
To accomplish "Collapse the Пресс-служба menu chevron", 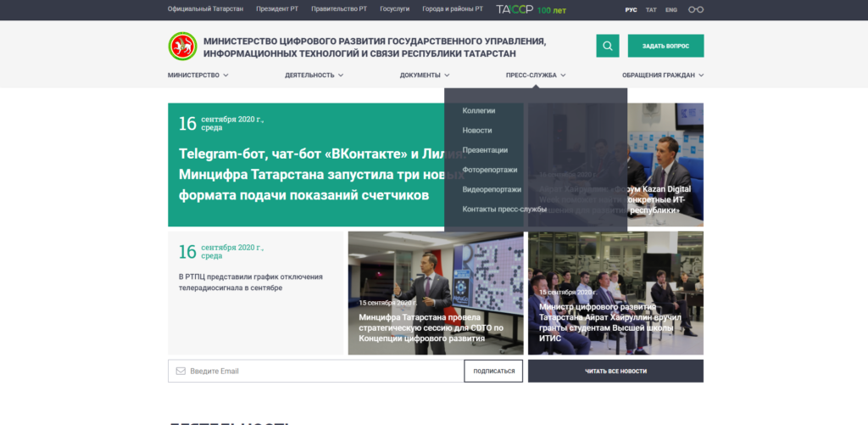I will [x=563, y=75].
